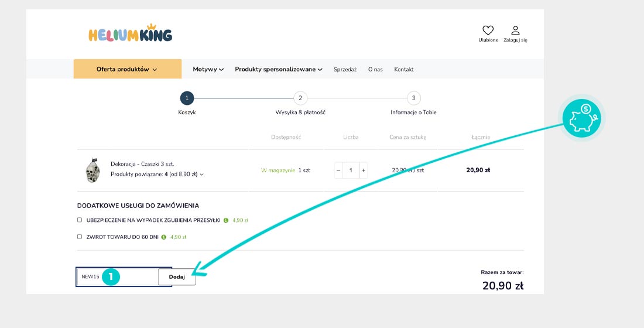Viewport: 644px width, 328px height.
Task: Increase quantity with the plus button
Action: (363, 170)
